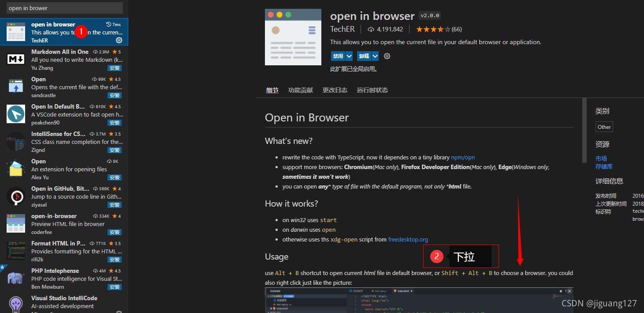This screenshot has width=644, height=313.
Task: Install Open in GitHub by ziyasal
Action: tap(115, 205)
